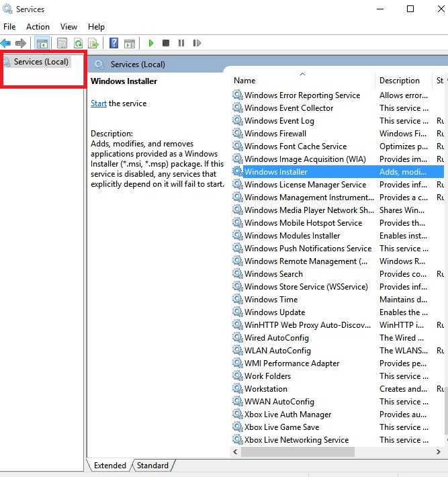Open the Action menu
448x477 pixels.
[38, 27]
